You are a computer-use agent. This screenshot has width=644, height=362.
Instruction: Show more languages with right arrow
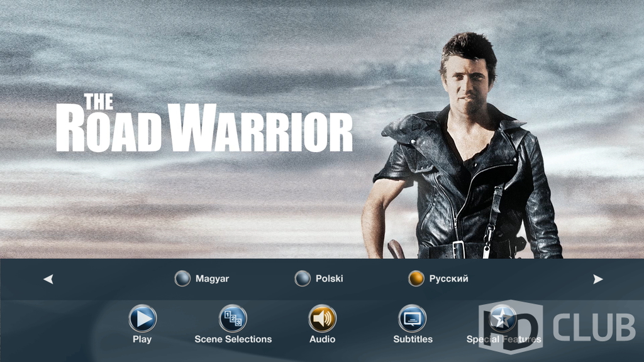598,279
